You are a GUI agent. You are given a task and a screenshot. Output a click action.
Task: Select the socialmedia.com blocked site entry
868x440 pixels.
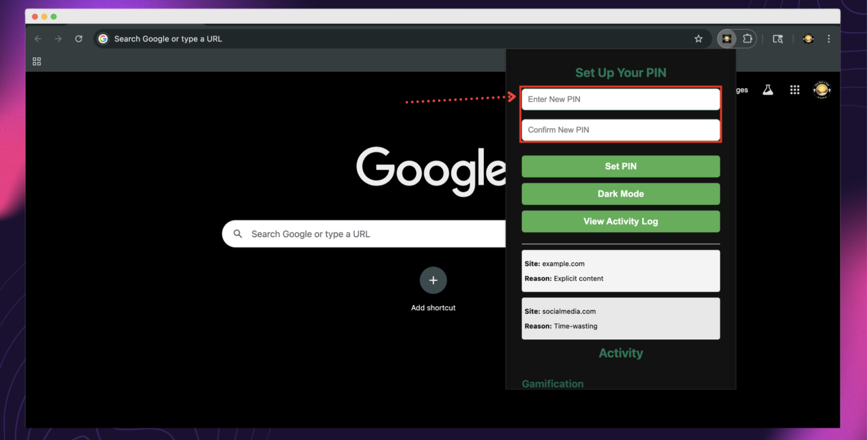[621, 319]
